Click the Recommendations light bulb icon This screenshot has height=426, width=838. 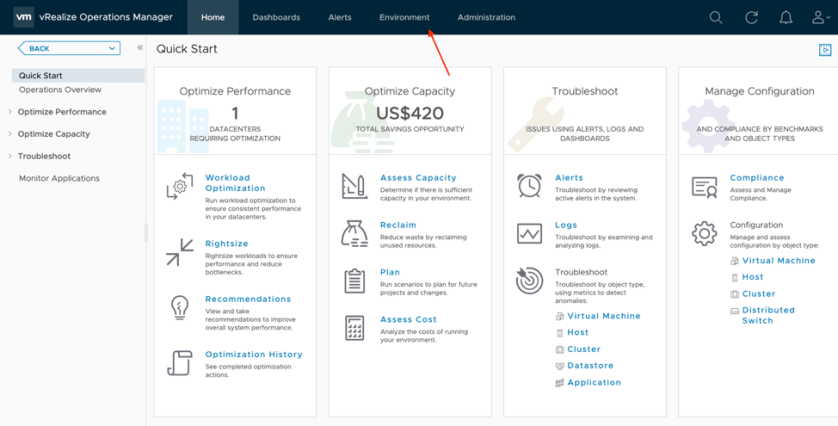point(179,306)
